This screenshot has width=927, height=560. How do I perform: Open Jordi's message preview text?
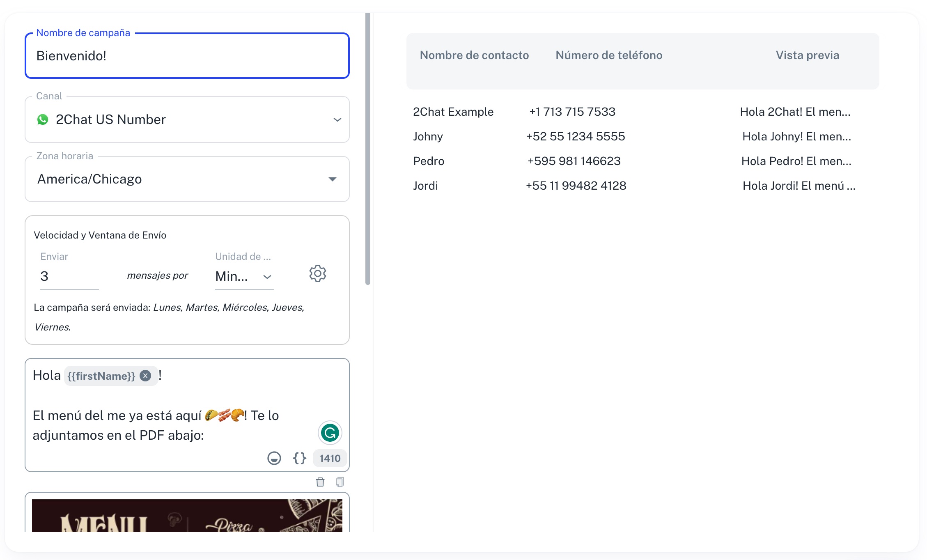click(x=799, y=186)
